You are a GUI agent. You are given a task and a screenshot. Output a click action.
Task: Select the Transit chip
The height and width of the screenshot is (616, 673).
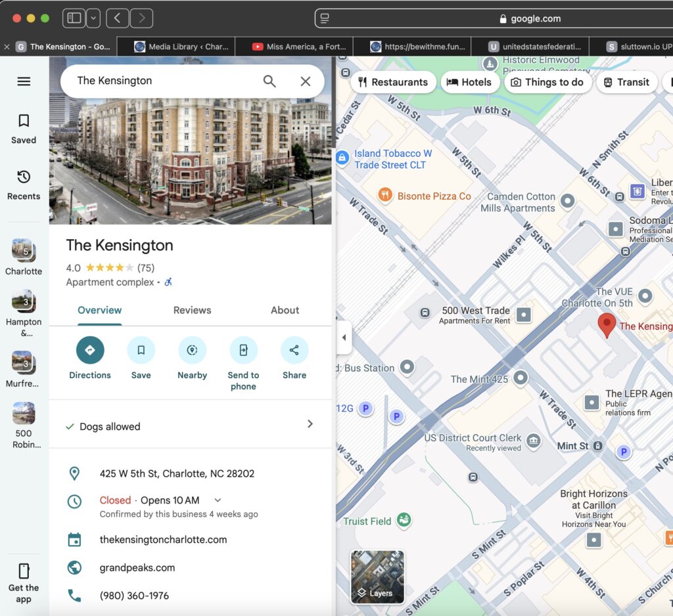(x=626, y=82)
